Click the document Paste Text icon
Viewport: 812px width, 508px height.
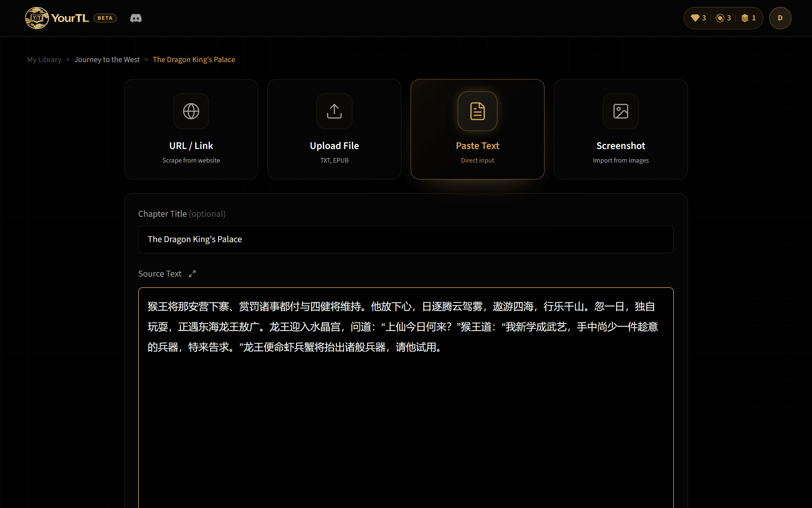click(477, 111)
